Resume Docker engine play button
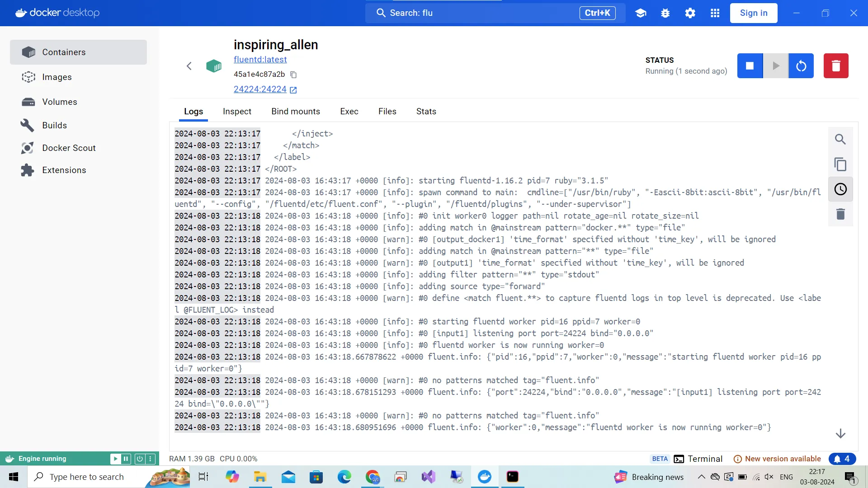 click(115, 459)
